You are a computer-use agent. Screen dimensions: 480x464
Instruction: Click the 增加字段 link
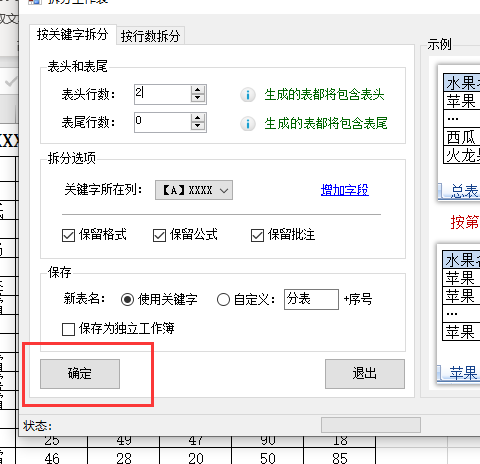(x=345, y=190)
